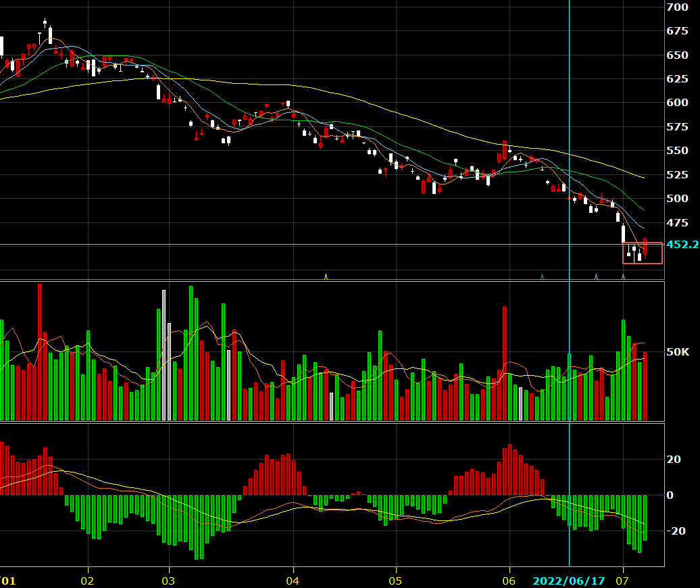Click the -20 label on MACD axis

tap(676, 531)
